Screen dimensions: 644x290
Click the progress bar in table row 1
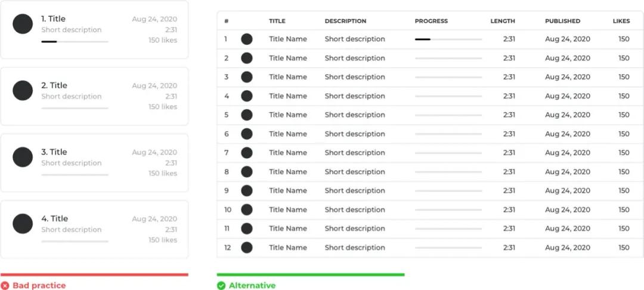[448, 39]
